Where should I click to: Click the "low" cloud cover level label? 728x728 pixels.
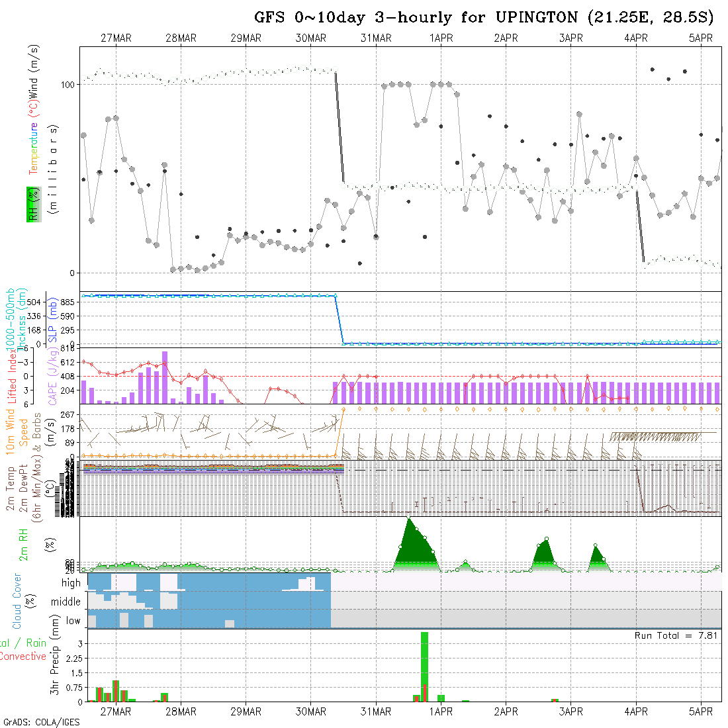coord(73,621)
